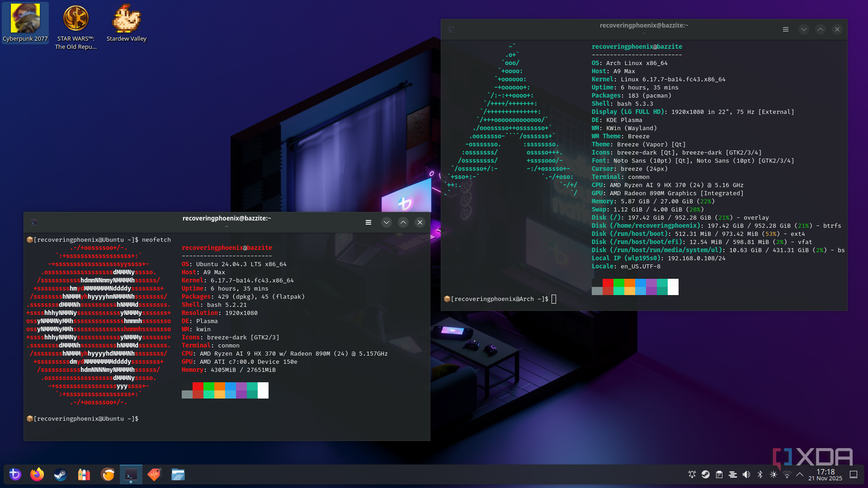Maximize the Arch terminal window

pyautogui.click(x=821, y=29)
